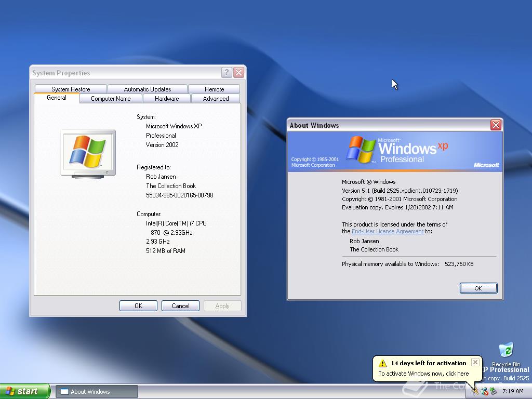Screen dimensions: 532x399
Task: Click 'Version 5.1 (Build 2525...' text
Action: [400, 190]
